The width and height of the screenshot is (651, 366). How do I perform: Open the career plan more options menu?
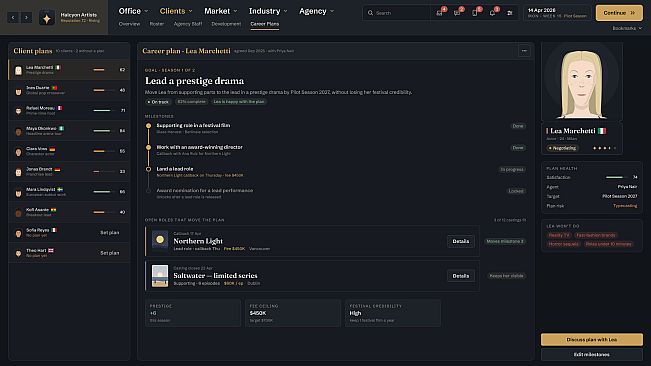(x=524, y=51)
